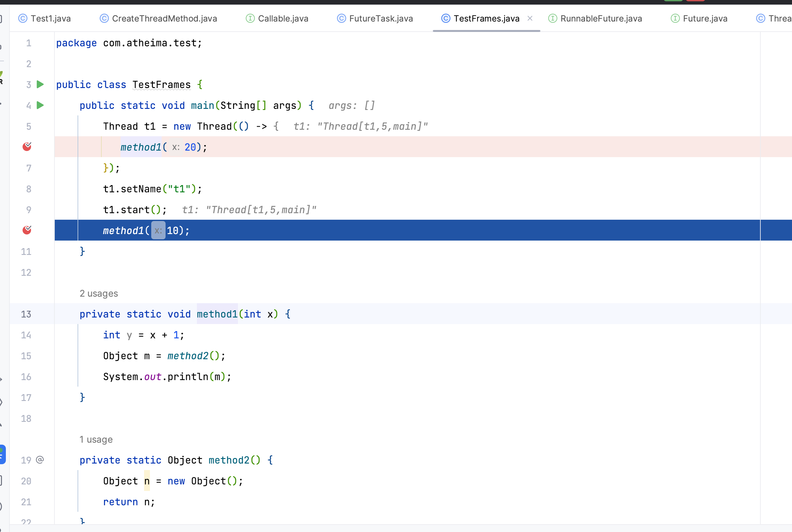Click the '1 usage' hint above method2

[x=96, y=439]
